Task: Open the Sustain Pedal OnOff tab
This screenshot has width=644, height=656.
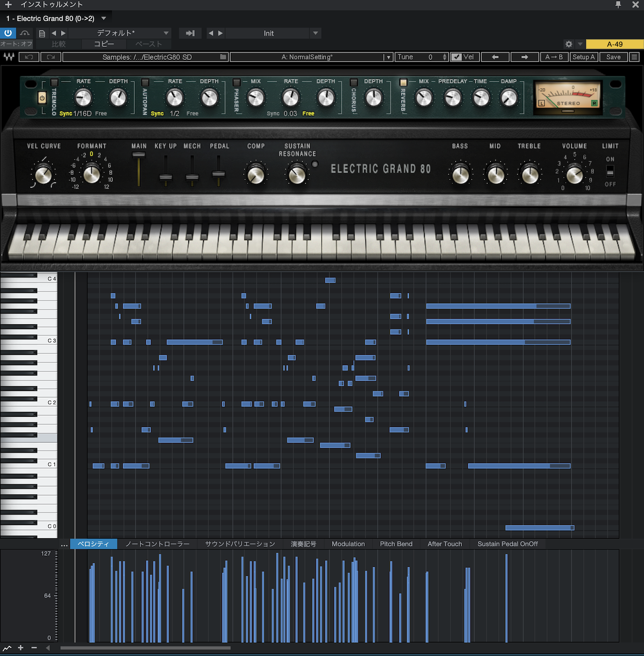Action: click(508, 544)
